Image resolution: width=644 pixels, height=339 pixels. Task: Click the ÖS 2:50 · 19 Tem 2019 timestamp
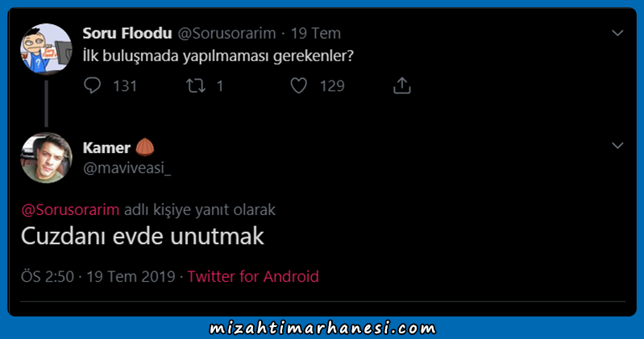pos(98,276)
